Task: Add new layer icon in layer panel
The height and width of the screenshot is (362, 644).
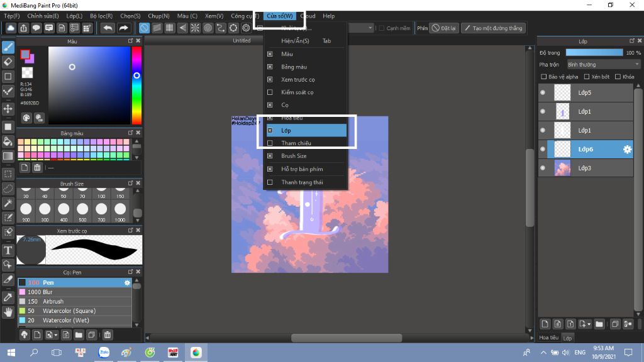Action: (545, 324)
